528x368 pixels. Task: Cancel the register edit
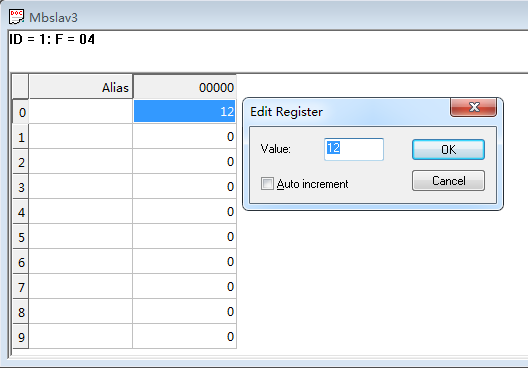pos(448,181)
